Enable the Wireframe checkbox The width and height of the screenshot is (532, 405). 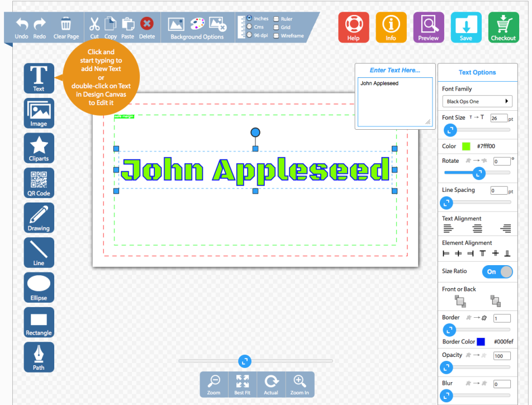(x=276, y=36)
